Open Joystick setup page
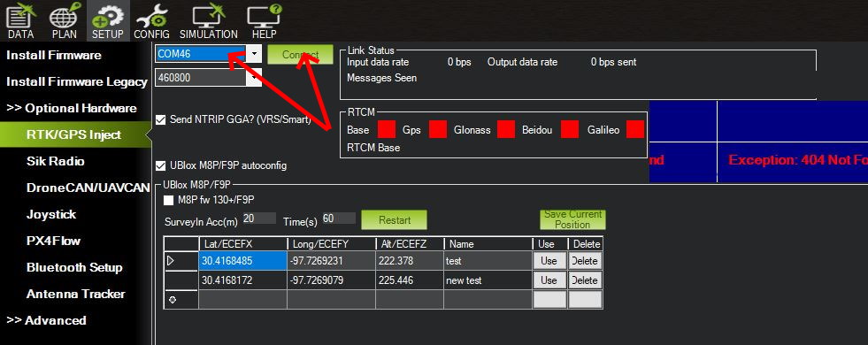 click(x=51, y=214)
